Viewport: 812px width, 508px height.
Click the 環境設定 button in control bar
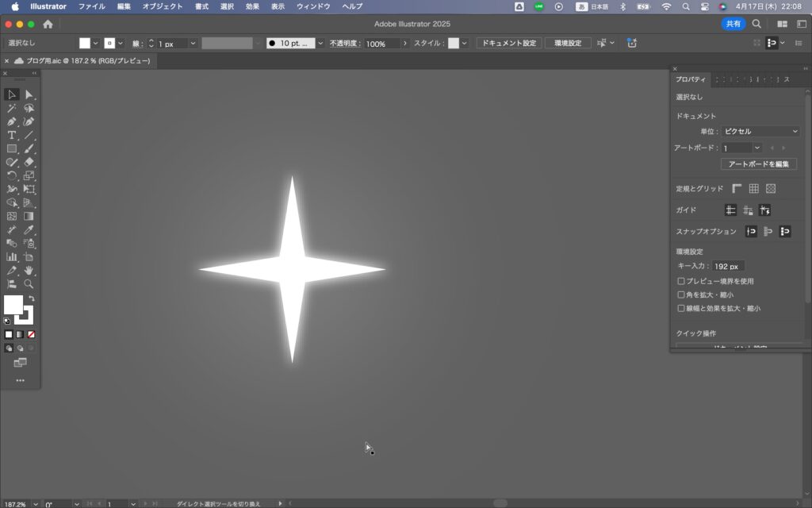568,43
